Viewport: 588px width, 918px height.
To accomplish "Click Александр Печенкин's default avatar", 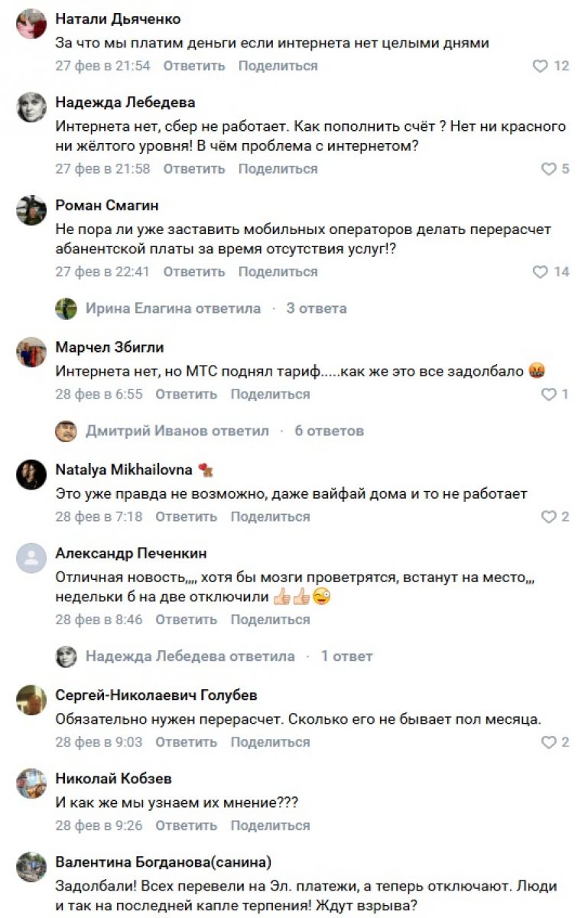I will point(31,557).
